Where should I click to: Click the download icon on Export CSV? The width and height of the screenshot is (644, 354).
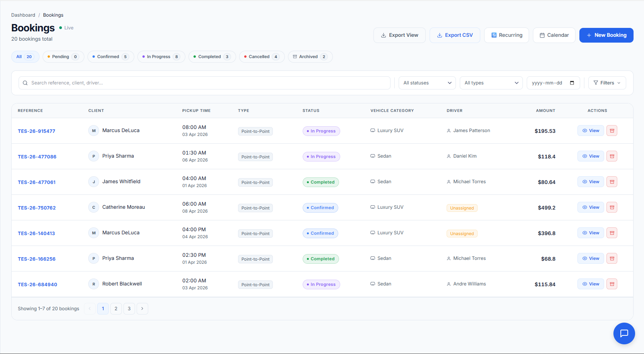pos(439,35)
